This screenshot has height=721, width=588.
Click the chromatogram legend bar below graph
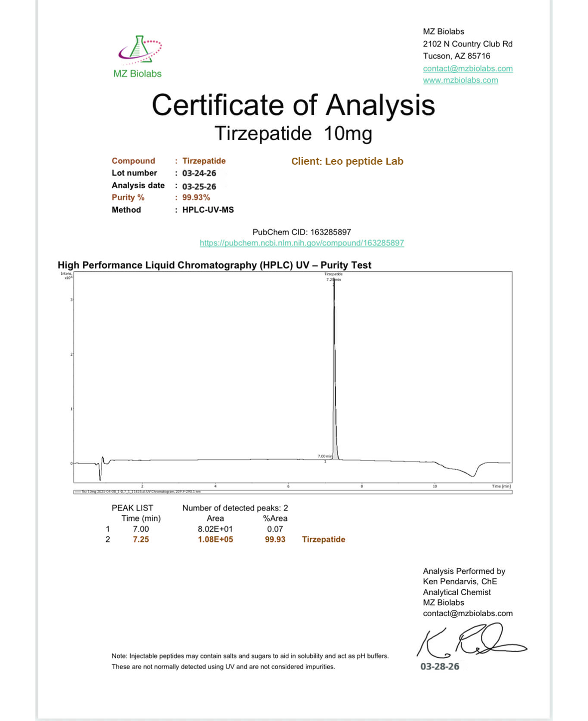293,492
